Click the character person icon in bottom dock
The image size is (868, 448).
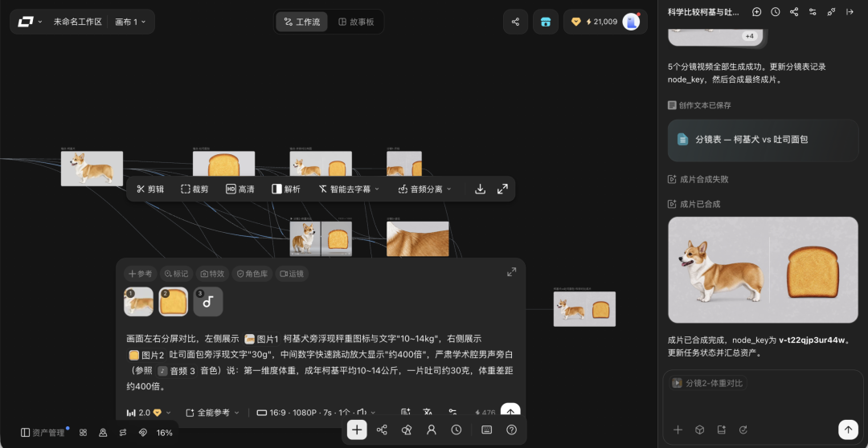[x=432, y=430]
